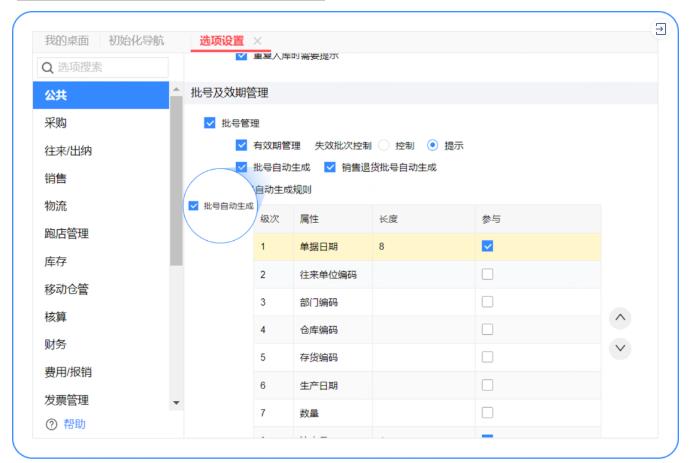This screenshot has height=463, width=690.
Task: Select the 选项设置 tab
Action: [221, 41]
